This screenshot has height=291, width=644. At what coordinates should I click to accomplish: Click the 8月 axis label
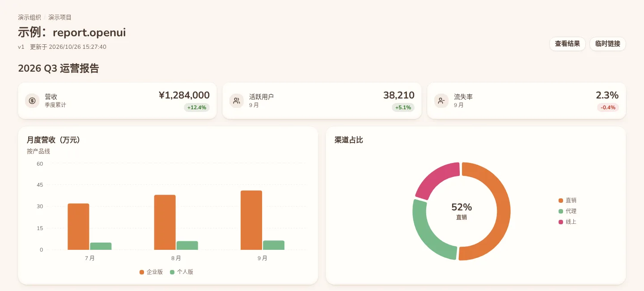click(176, 258)
